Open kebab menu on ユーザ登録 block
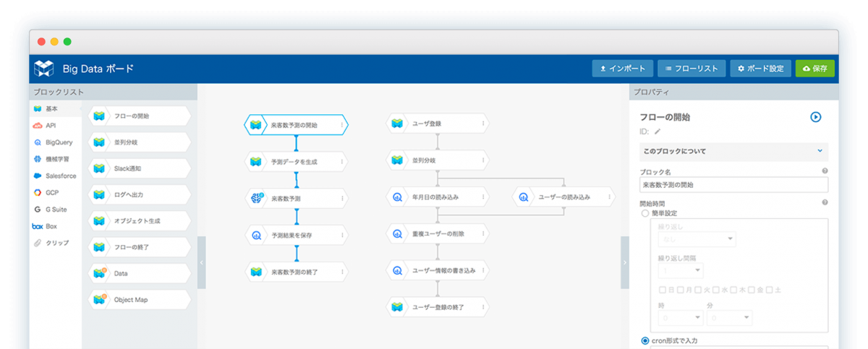Image resolution: width=868 pixels, height=349 pixels. [x=483, y=124]
